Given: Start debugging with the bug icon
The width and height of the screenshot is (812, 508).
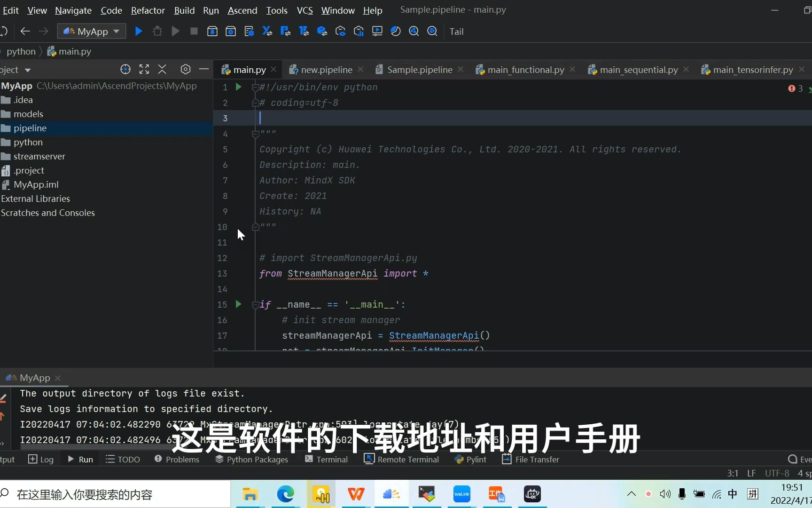Looking at the screenshot, I should [157, 31].
